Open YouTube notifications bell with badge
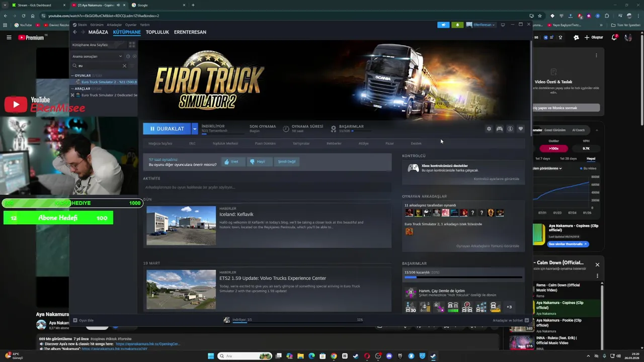 [x=614, y=37]
